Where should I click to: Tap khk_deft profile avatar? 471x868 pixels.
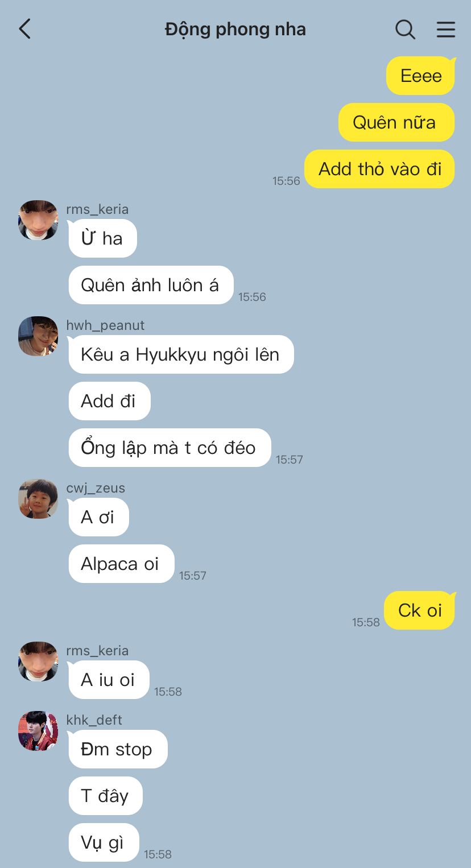tap(38, 731)
